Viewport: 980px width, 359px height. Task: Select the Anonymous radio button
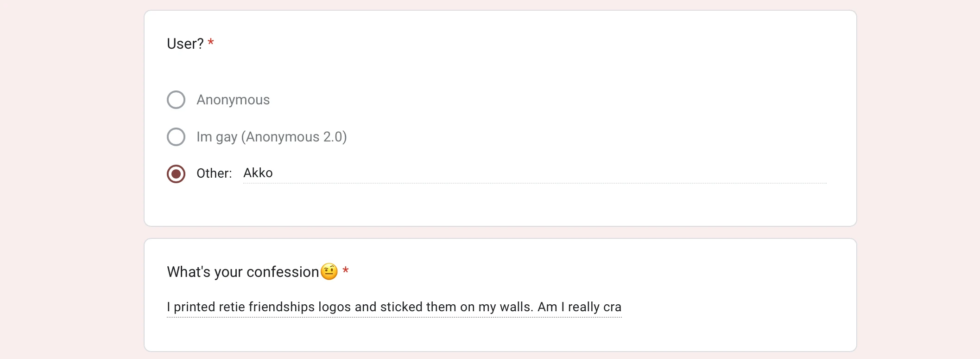click(x=176, y=100)
